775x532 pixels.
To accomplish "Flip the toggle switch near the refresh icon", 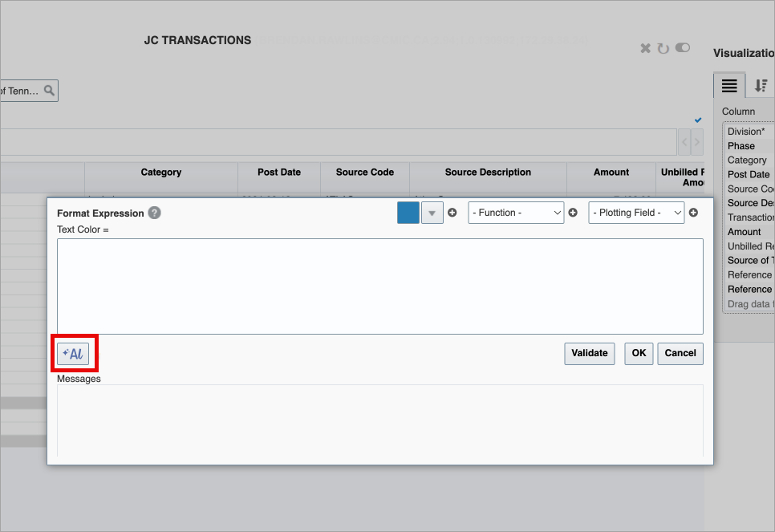I will pos(682,48).
